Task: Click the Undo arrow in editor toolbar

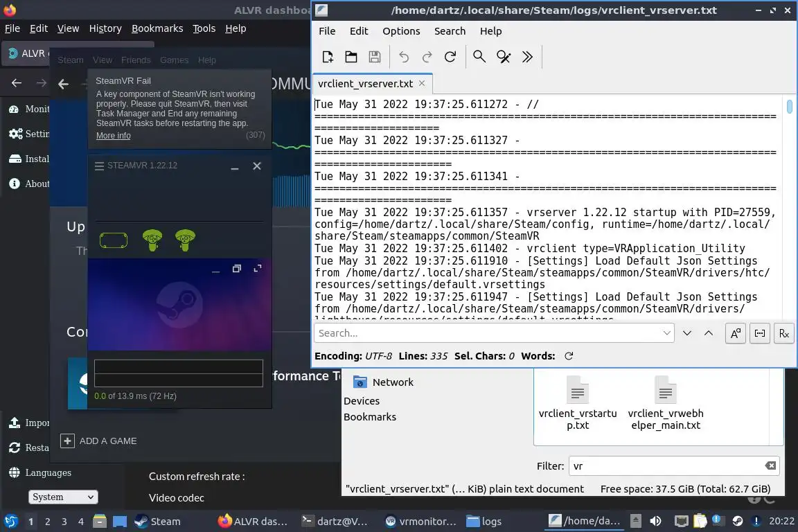Action: point(404,57)
